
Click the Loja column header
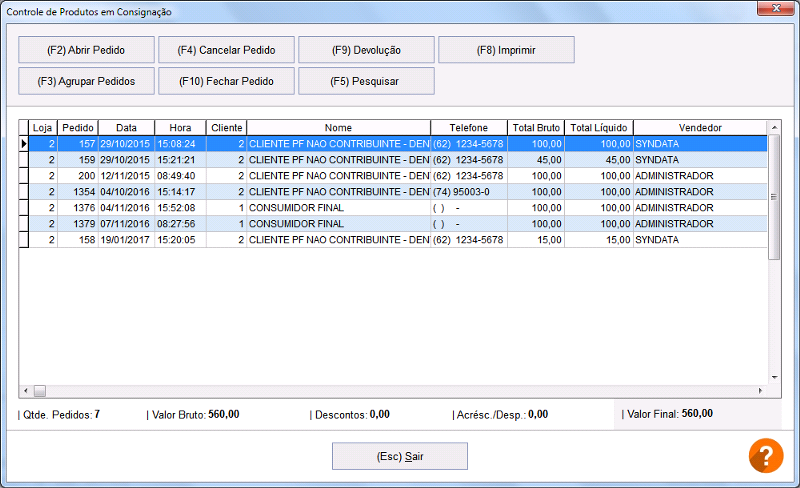[43, 128]
